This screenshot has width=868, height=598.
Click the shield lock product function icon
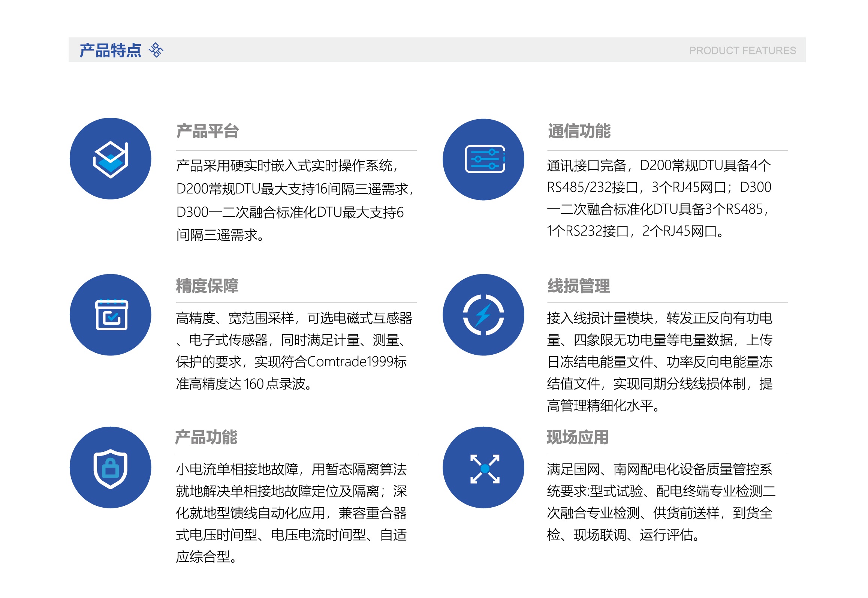[111, 468]
